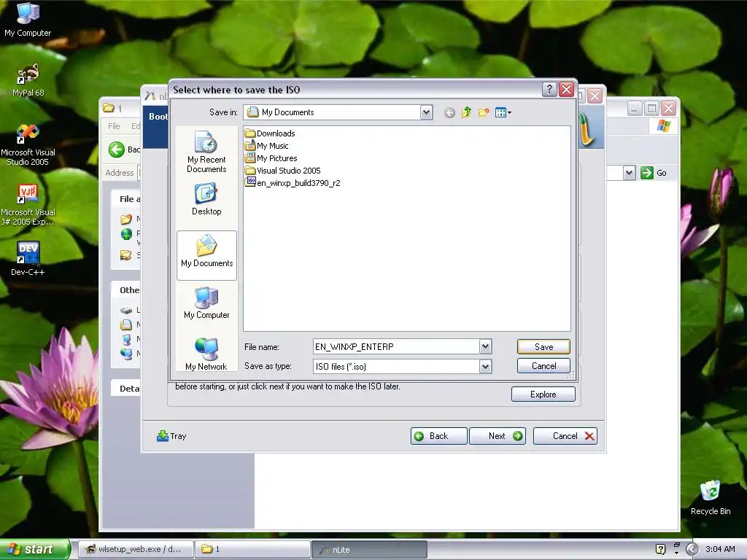The image size is (747, 560).
Task: Open Microsoft Visual J# 2005 Express shortcut
Action: click(x=28, y=205)
